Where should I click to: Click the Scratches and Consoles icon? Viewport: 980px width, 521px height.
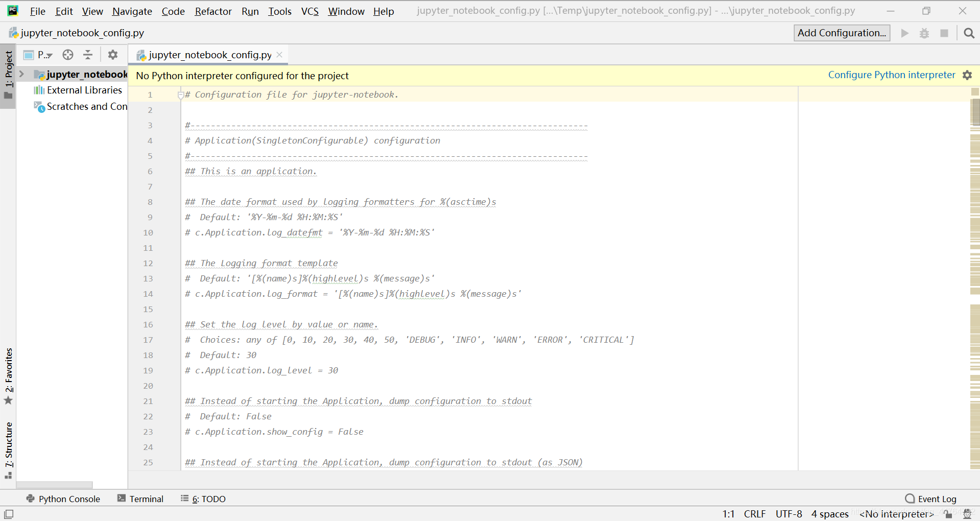[x=39, y=106]
